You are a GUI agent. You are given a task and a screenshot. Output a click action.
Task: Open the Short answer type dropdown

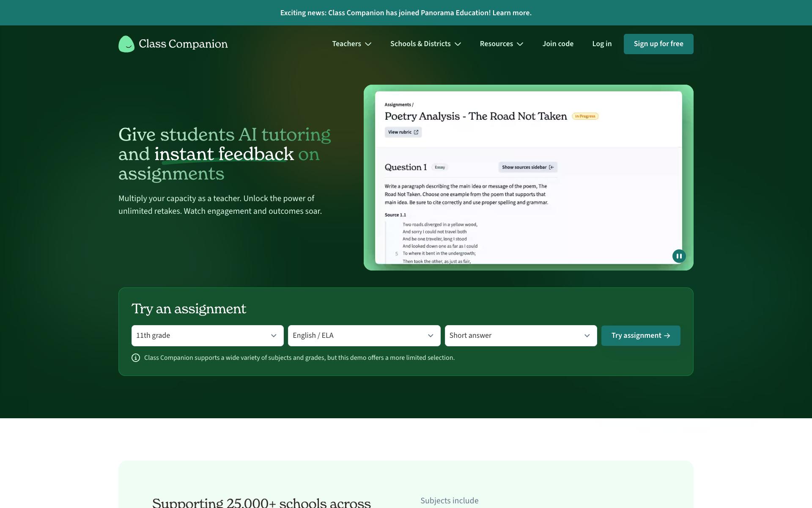tap(521, 336)
